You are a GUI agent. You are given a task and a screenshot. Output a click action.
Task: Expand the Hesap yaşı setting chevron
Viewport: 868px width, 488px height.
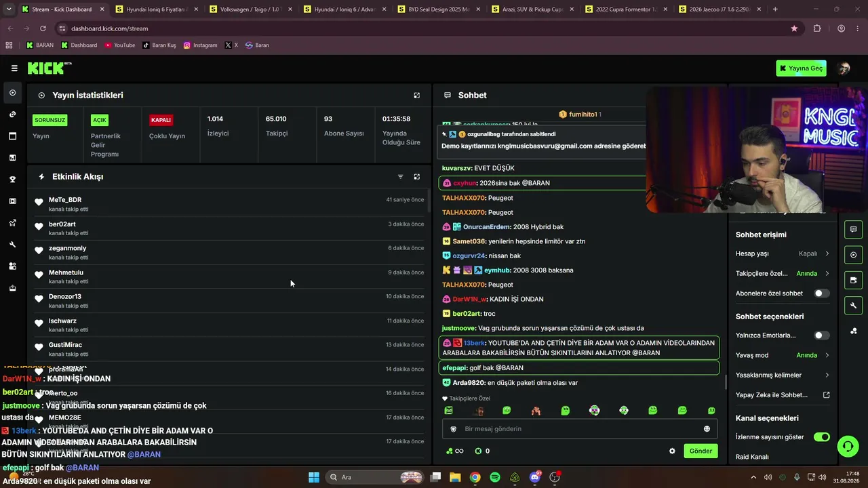[x=827, y=254]
